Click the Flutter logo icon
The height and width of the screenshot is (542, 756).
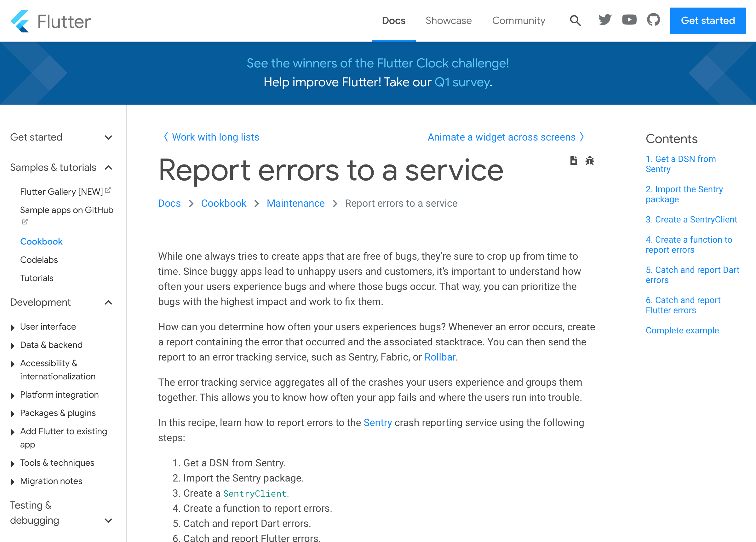click(20, 21)
